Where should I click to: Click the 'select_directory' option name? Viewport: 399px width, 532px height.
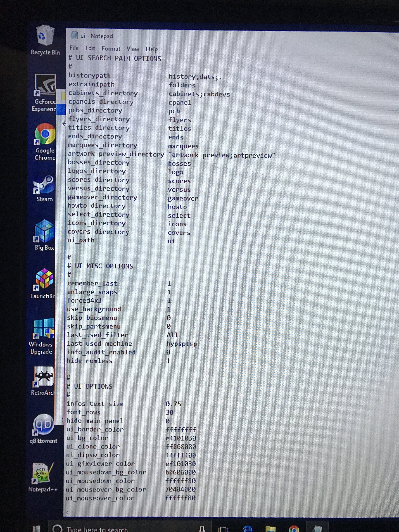[x=98, y=214]
